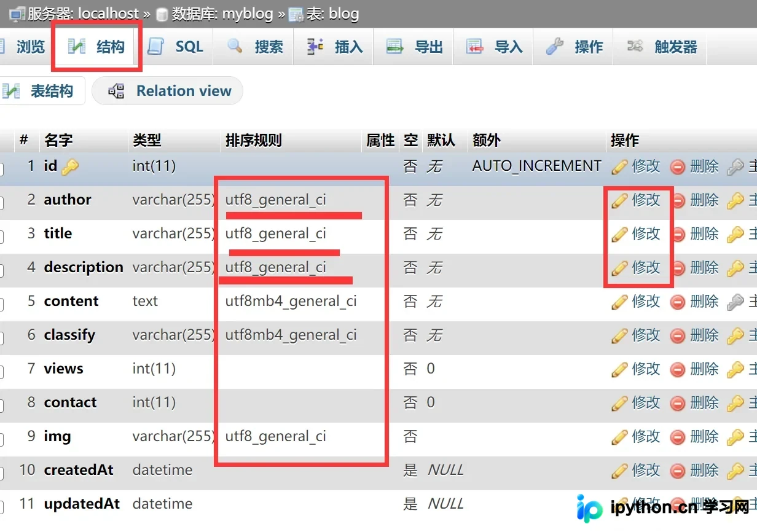Image resolution: width=757 pixels, height=532 pixels.
Task: Click the 'NULL' default of createdAt
Action: 445,470
